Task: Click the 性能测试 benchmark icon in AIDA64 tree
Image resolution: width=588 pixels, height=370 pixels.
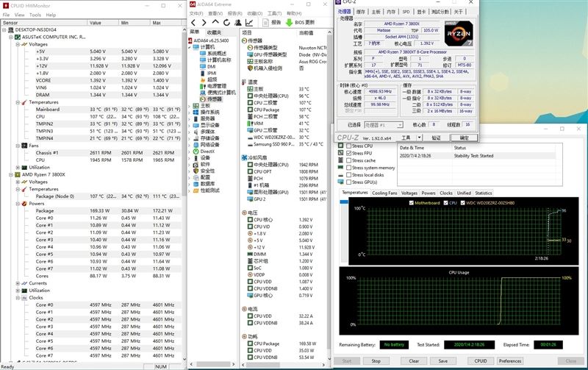Action: click(x=196, y=191)
